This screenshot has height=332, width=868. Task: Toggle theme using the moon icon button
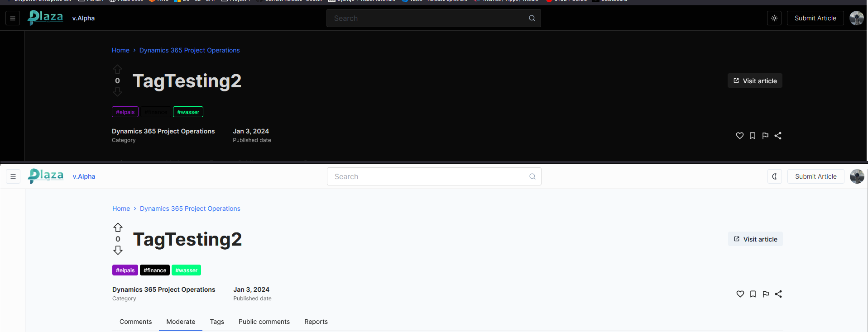coord(774,176)
